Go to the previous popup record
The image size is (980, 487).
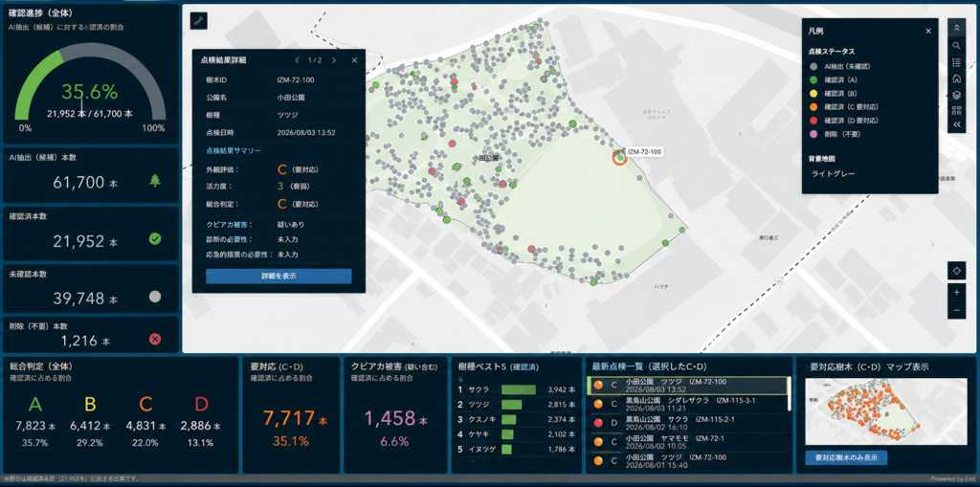(298, 60)
